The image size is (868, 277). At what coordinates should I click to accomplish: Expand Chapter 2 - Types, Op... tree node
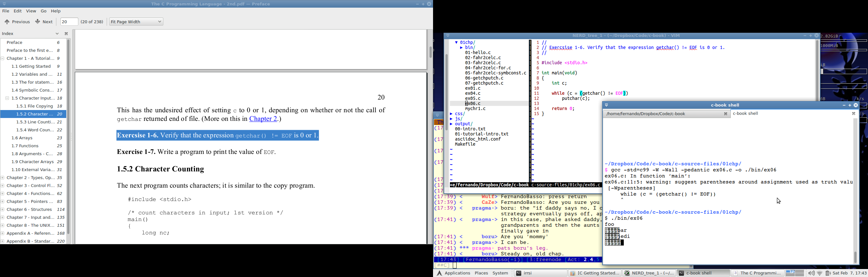click(x=3, y=178)
